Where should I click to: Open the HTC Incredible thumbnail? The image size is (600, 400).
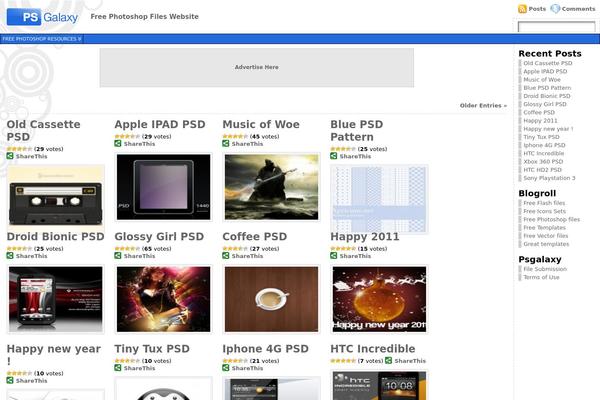[x=379, y=385]
